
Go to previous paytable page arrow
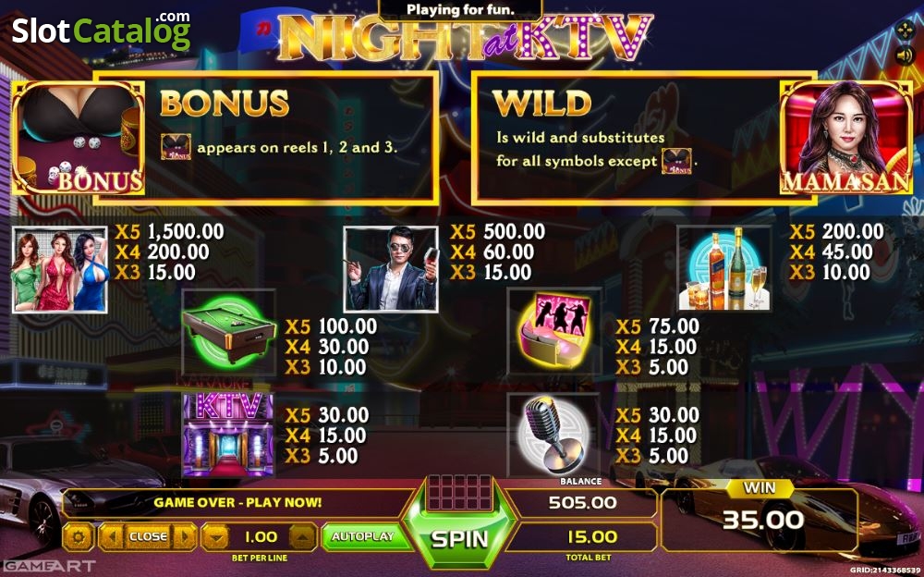click(x=111, y=537)
